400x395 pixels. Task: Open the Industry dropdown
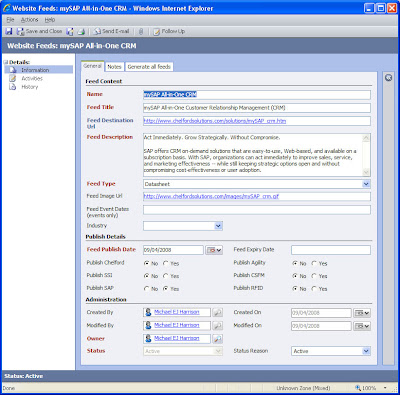pyautogui.click(x=218, y=226)
